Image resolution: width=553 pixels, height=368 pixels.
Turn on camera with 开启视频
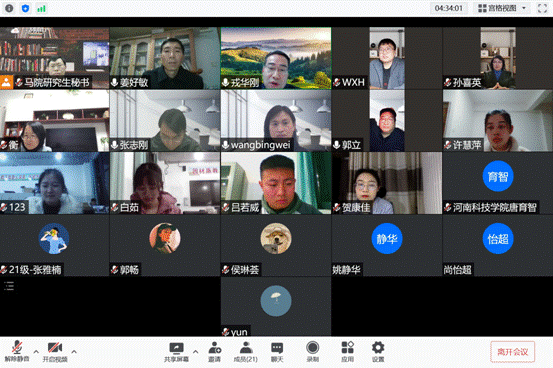click(55, 351)
